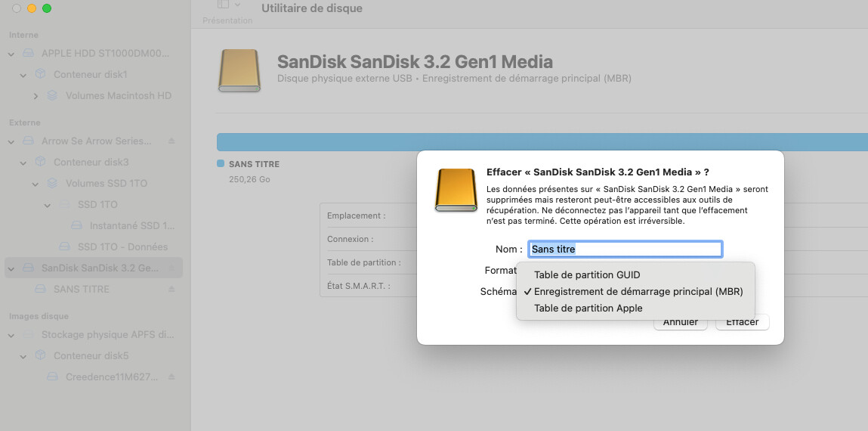868x431 pixels.
Task: Open the Présentation sidebar view button
Action: tap(223, 5)
